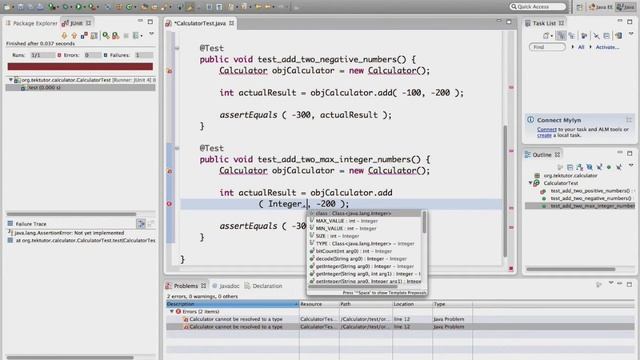Click Previous Failure arrow in JUnit view
The image size is (640, 360).
point(74,36)
